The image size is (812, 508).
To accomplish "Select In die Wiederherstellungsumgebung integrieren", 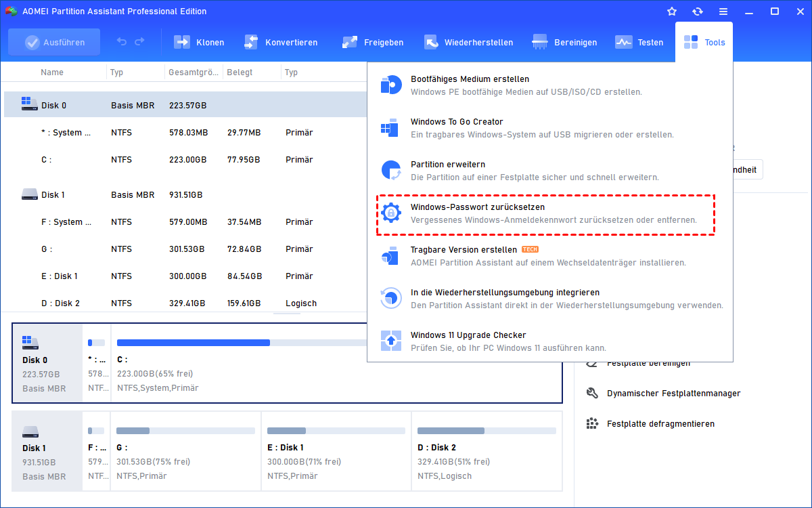I will point(549,299).
